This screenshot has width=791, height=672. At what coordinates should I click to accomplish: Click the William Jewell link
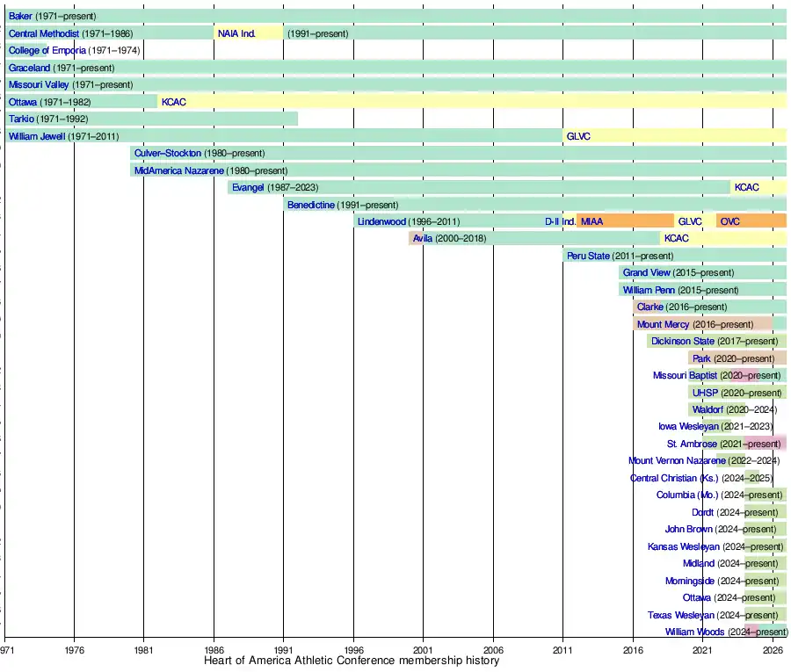(37, 136)
